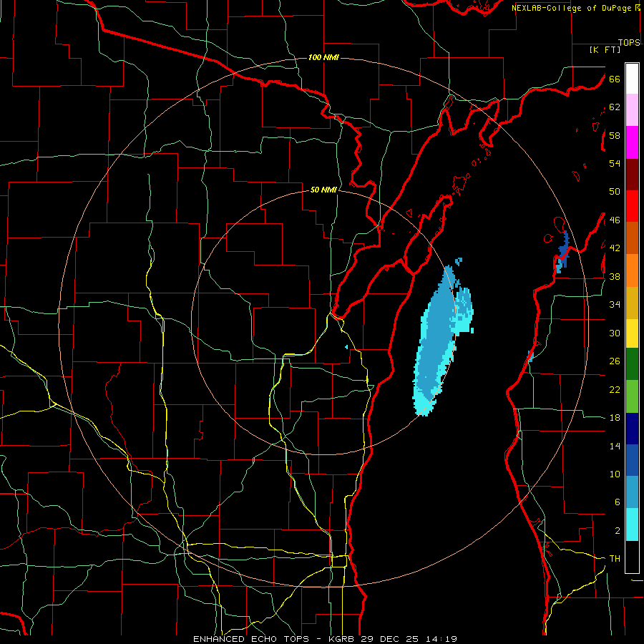Click the light pink 62 kft swatch

tap(632, 110)
